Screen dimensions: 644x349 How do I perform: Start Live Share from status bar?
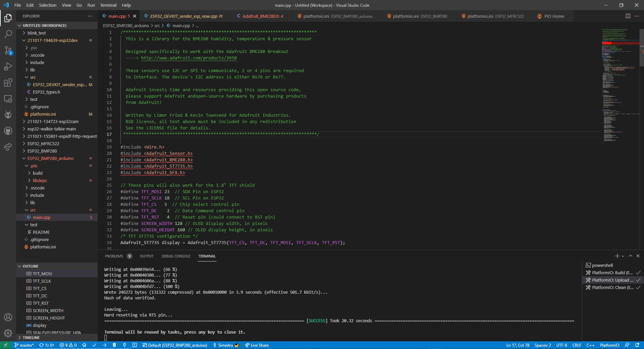coord(257,345)
